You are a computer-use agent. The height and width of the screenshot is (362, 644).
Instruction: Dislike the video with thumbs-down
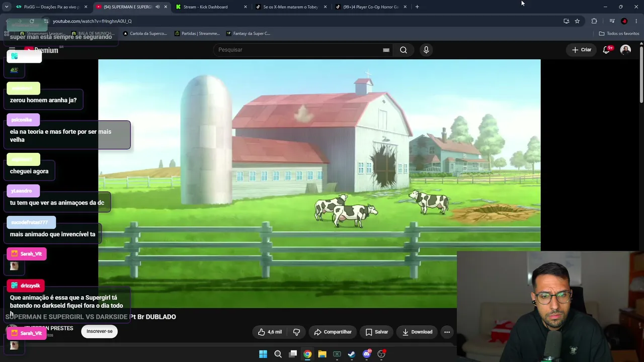[x=296, y=332]
